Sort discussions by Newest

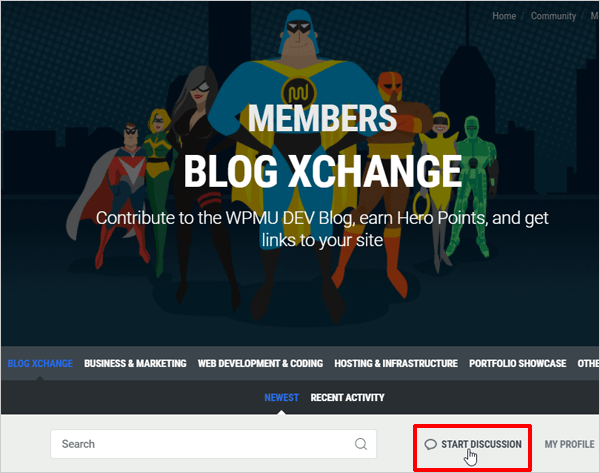[x=281, y=398]
